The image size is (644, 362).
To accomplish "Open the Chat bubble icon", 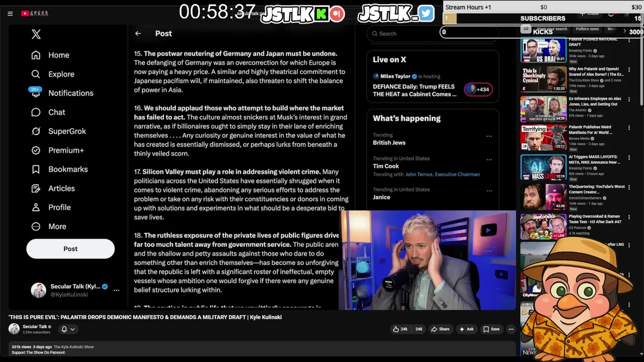I will click(36, 113).
